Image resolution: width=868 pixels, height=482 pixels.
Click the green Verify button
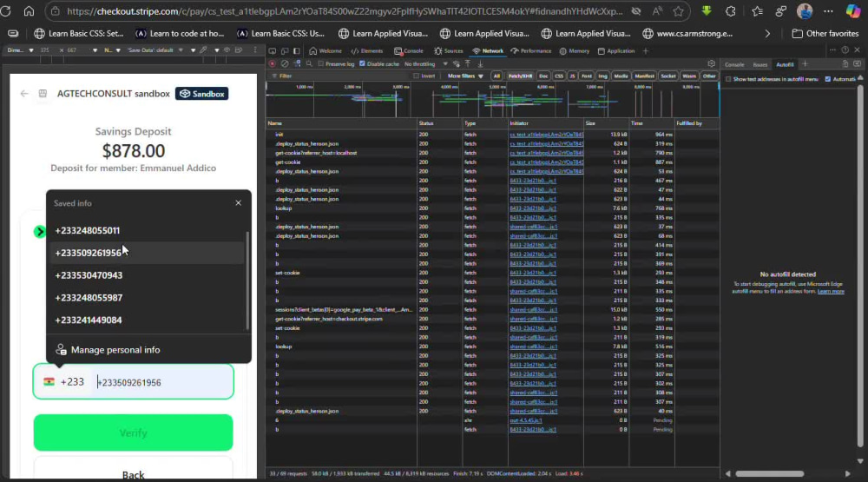click(x=134, y=432)
